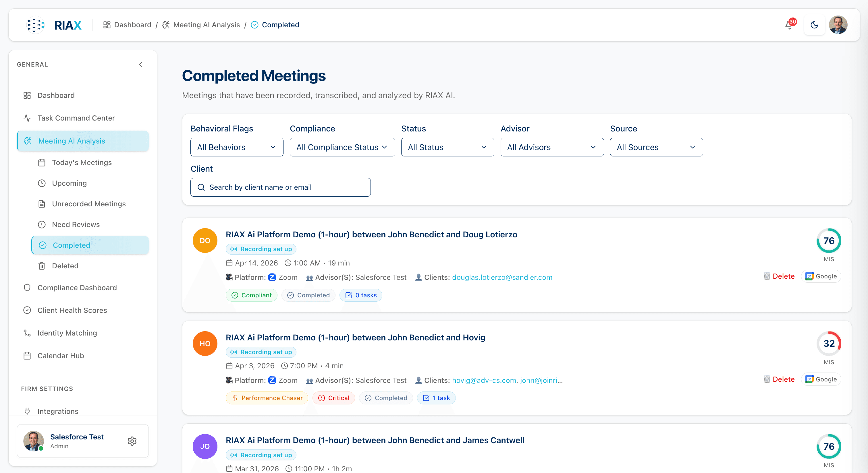Click the RIAX logo
Viewport: 868px width, 473px height.
(54, 25)
